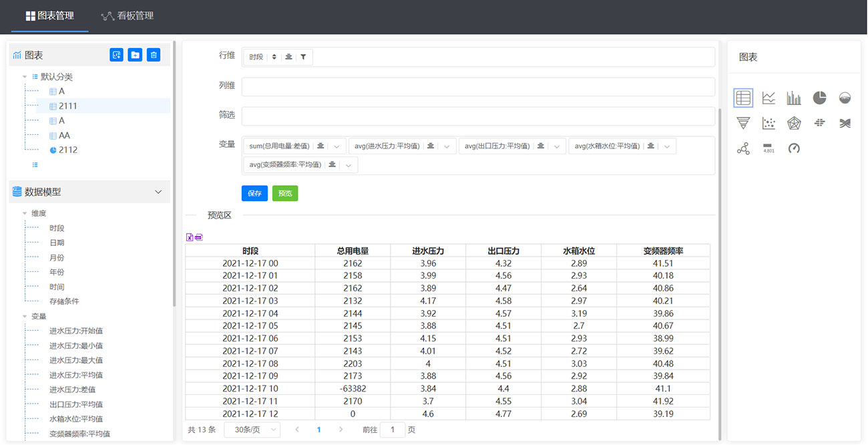Image resolution: width=868 pixels, height=445 pixels.
Task: Click the add folder icon button
Action: coord(135,55)
